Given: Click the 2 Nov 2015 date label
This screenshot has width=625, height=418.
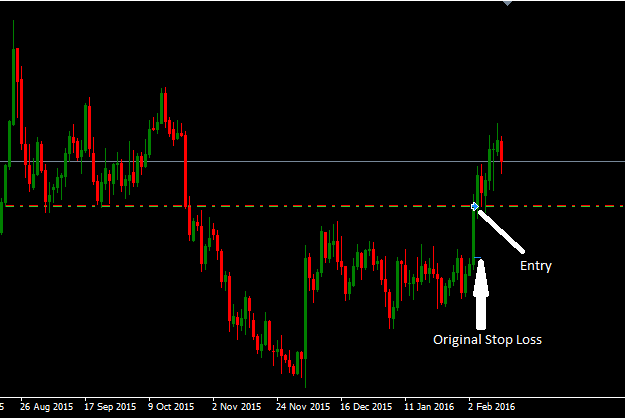Looking at the screenshot, I should [x=236, y=407].
